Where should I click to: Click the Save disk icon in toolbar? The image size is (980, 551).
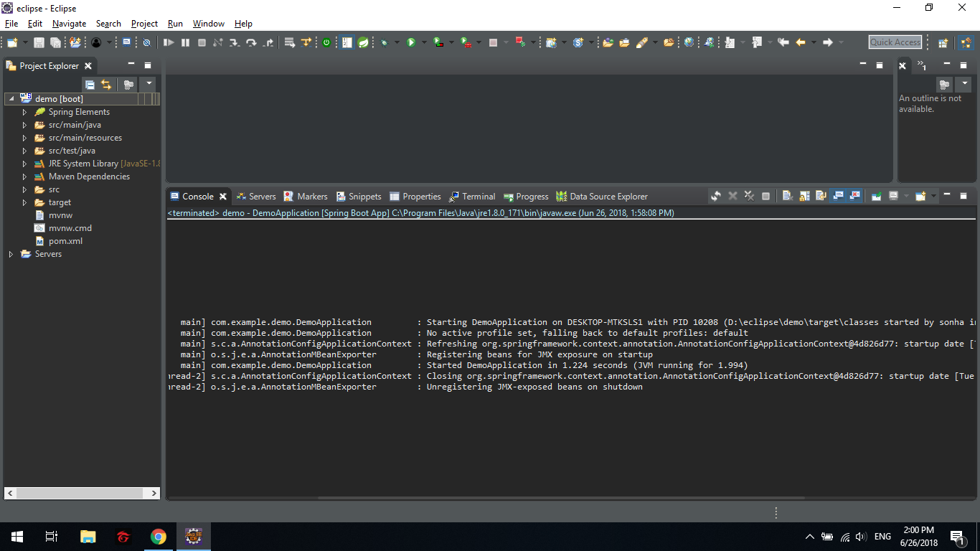(39, 43)
